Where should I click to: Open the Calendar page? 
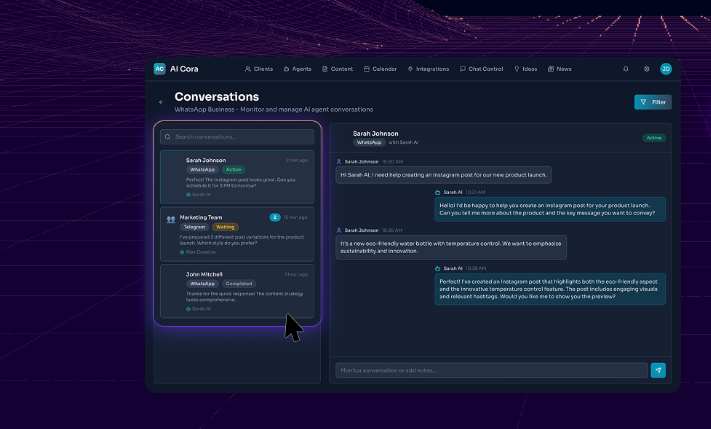[x=381, y=69]
